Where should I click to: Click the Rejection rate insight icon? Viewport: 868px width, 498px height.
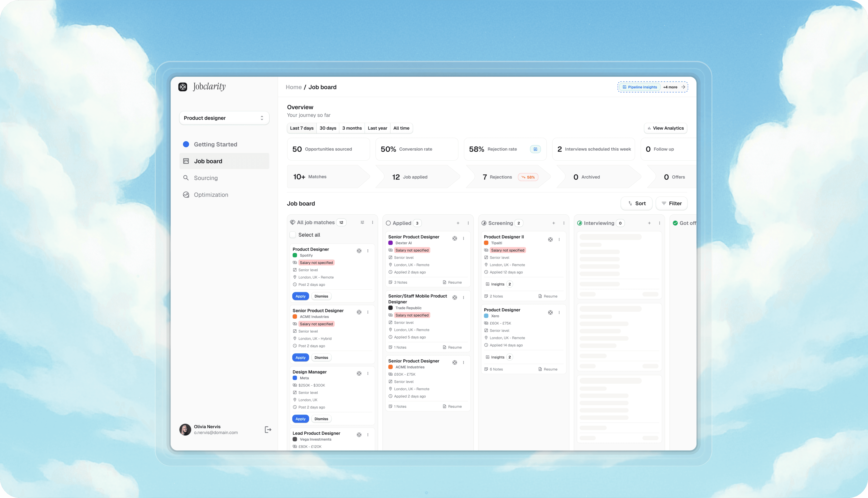pos(535,149)
